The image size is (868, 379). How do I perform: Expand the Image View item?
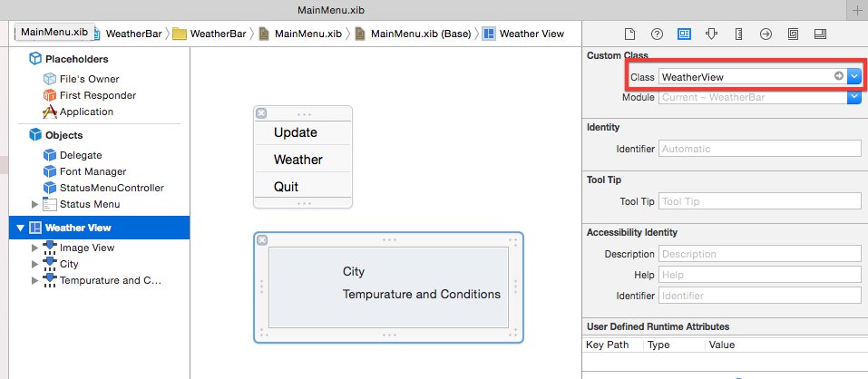tap(35, 248)
